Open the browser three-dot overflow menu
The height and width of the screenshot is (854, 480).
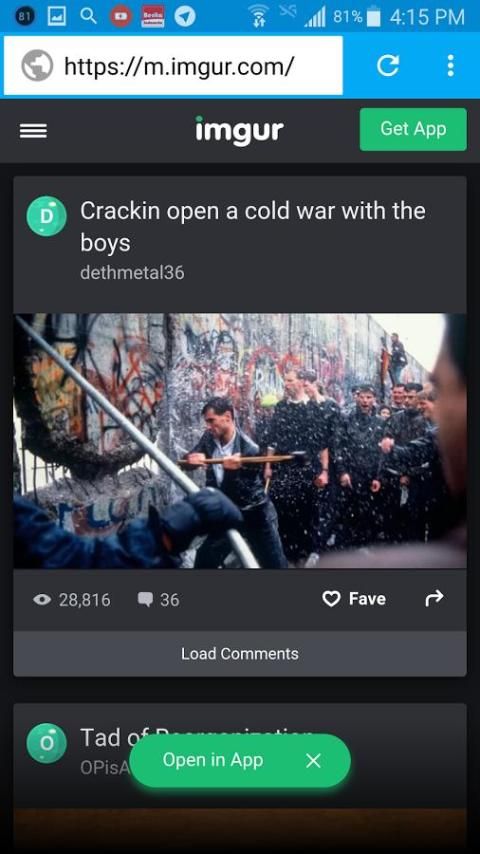coord(450,65)
